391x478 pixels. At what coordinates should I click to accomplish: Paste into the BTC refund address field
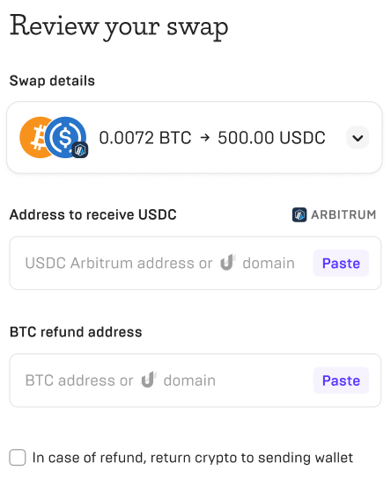coord(341,380)
